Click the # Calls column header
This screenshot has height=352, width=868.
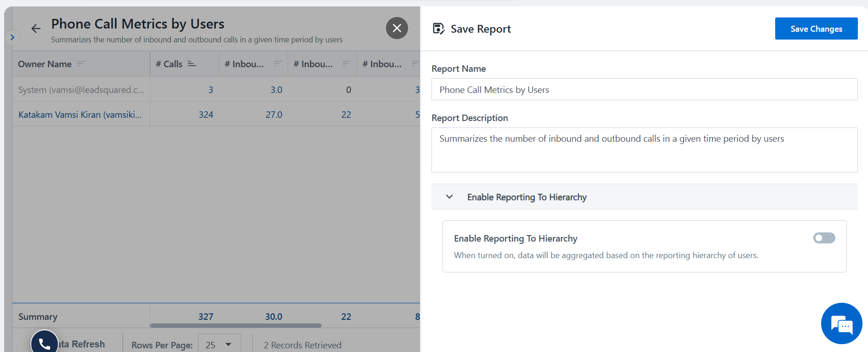[x=169, y=64]
